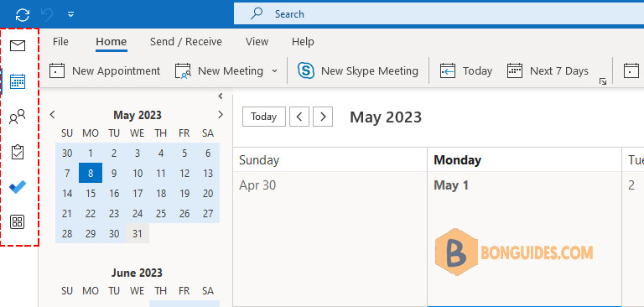Select May 13 in the mini calendar

pos(208,173)
